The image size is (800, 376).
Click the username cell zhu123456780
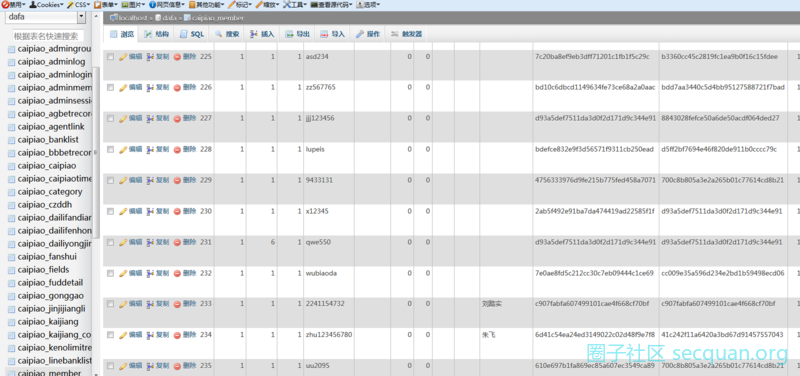tap(329, 335)
